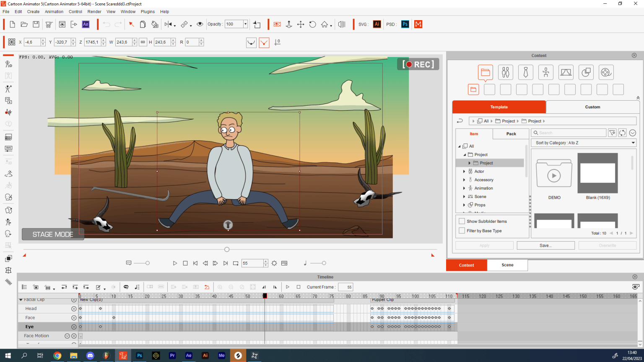Open the Scene content category icon
This screenshot has height=362, width=644.
566,73
